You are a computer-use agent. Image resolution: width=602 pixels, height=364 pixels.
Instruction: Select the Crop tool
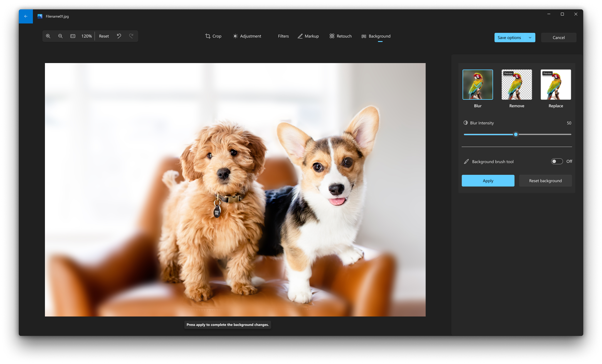click(x=213, y=36)
